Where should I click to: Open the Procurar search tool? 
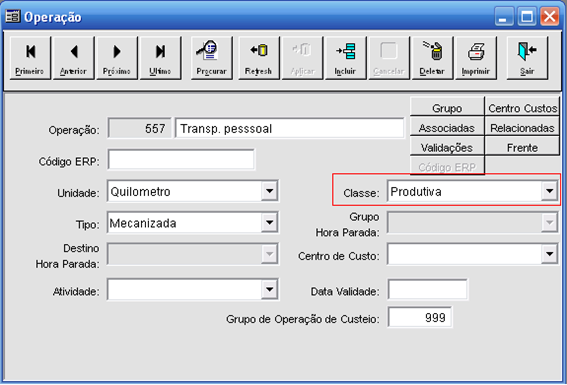(x=212, y=58)
